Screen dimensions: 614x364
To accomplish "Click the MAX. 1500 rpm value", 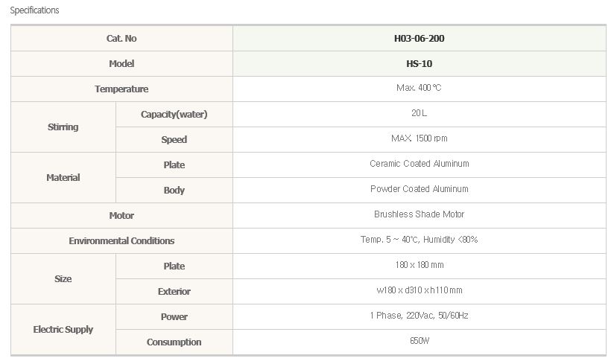I will coord(419,138).
